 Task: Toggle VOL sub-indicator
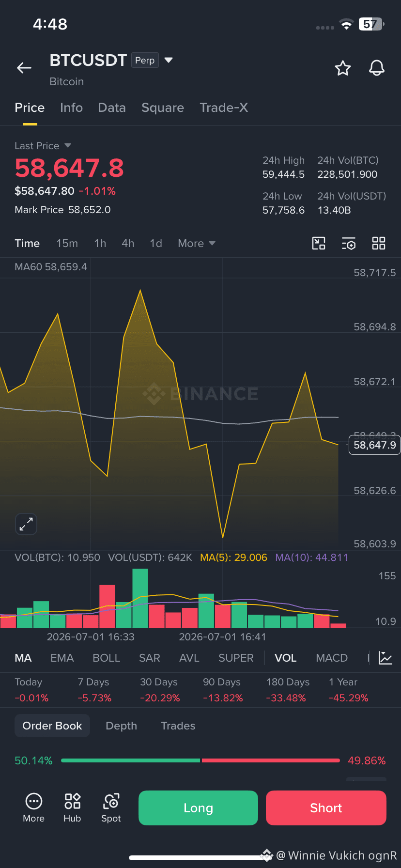click(x=285, y=658)
